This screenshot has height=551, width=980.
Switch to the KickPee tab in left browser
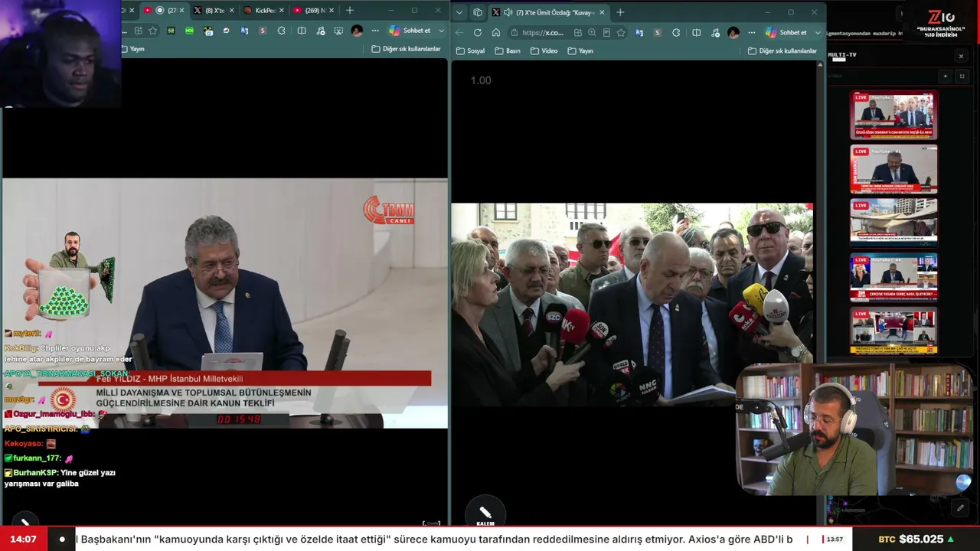[262, 11]
